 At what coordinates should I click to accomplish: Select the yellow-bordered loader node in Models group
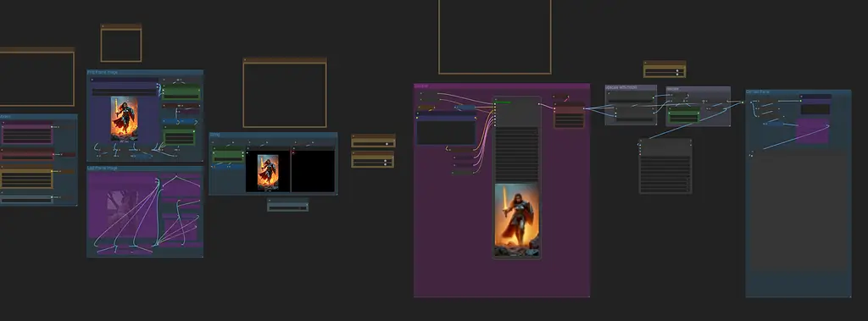(26, 178)
